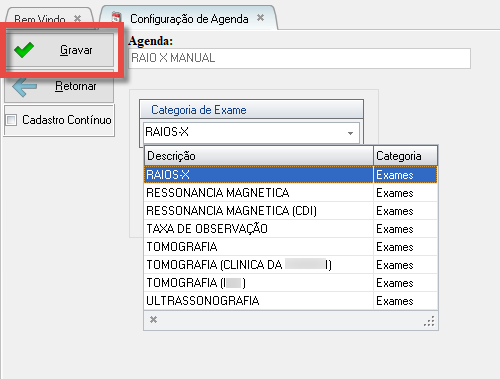
Task: Close the Configuração de Agenda tab
Action: (x=261, y=17)
